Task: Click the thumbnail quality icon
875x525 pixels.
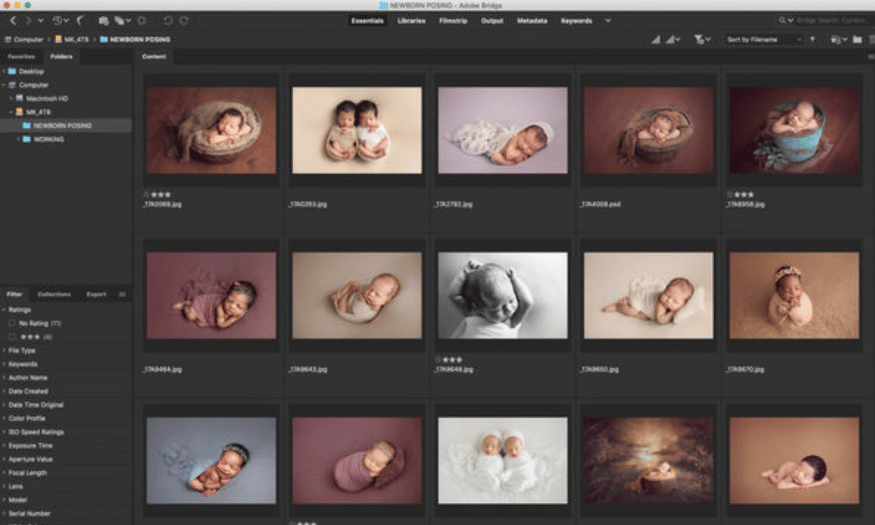Action: (656, 40)
